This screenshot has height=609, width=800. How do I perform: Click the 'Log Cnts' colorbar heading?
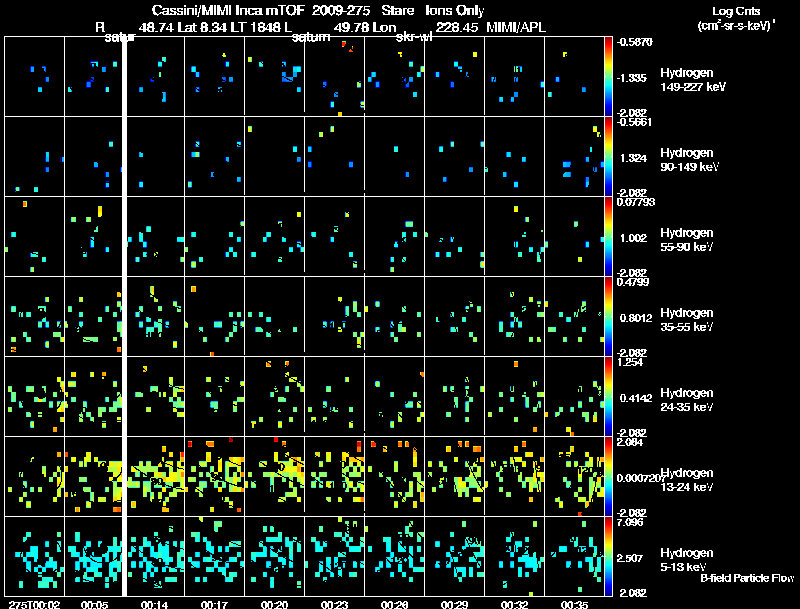click(x=735, y=11)
